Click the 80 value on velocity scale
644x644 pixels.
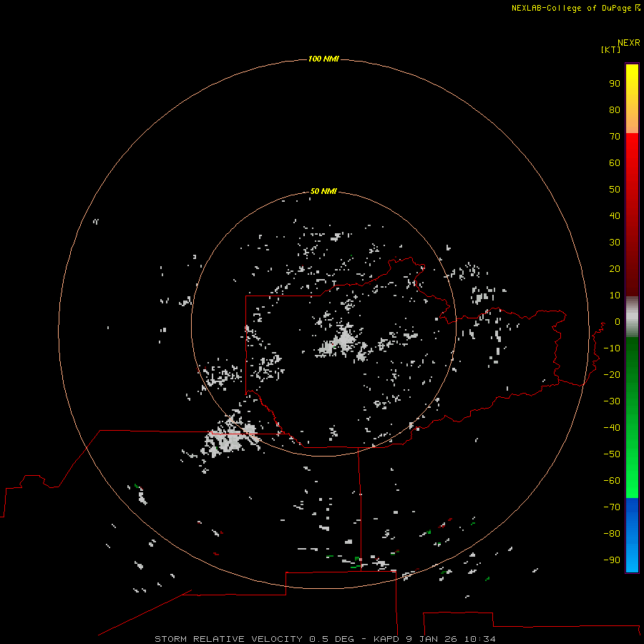(x=615, y=109)
